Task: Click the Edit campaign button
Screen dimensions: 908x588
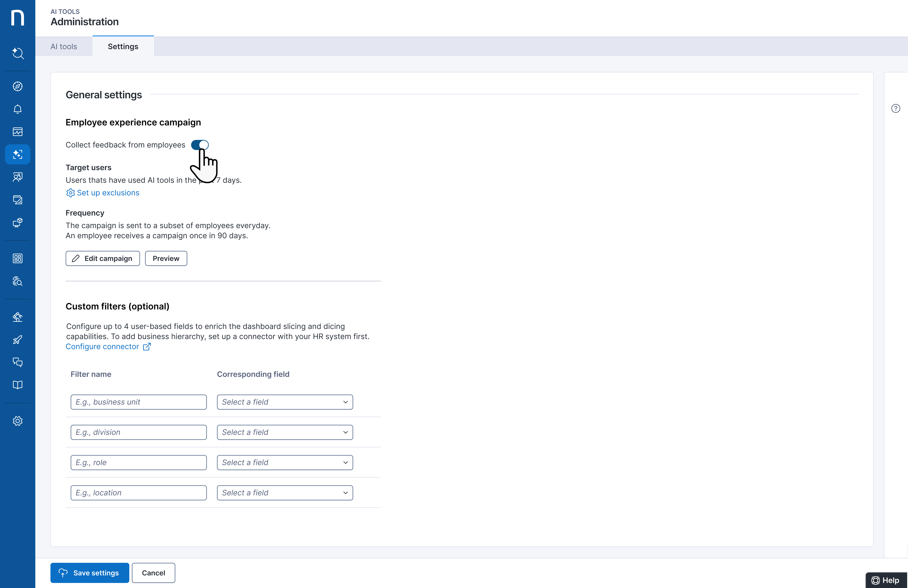Action: click(103, 259)
